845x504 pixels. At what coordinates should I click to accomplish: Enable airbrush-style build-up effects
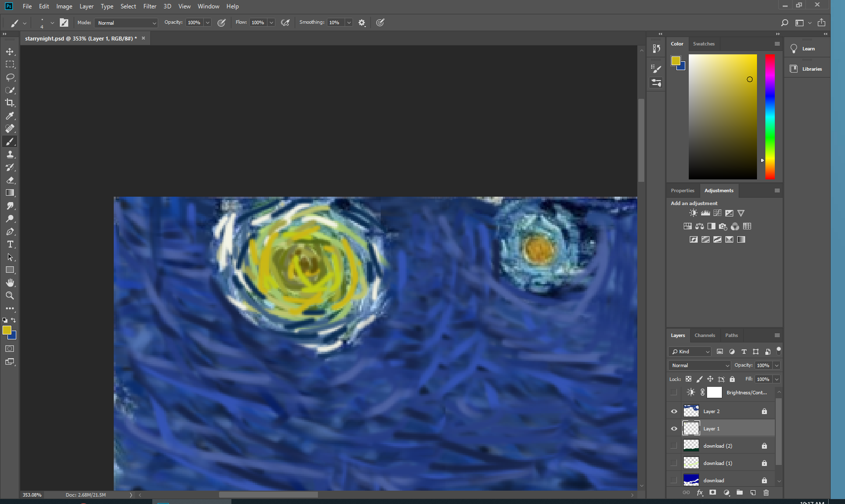[x=285, y=23]
